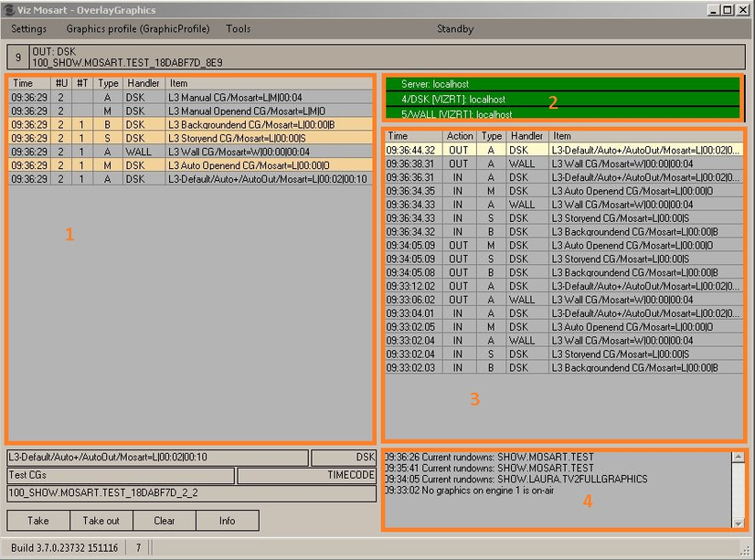The width and height of the screenshot is (755, 560).
Task: Open the Settings menu
Action: 28,28
